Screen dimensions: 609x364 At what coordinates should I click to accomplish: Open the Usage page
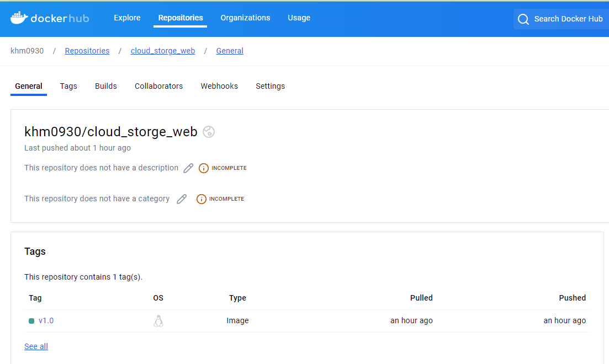[299, 18]
